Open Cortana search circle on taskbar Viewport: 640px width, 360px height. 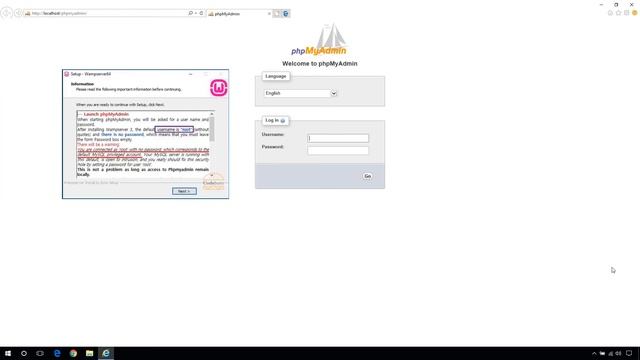[x=24, y=353]
